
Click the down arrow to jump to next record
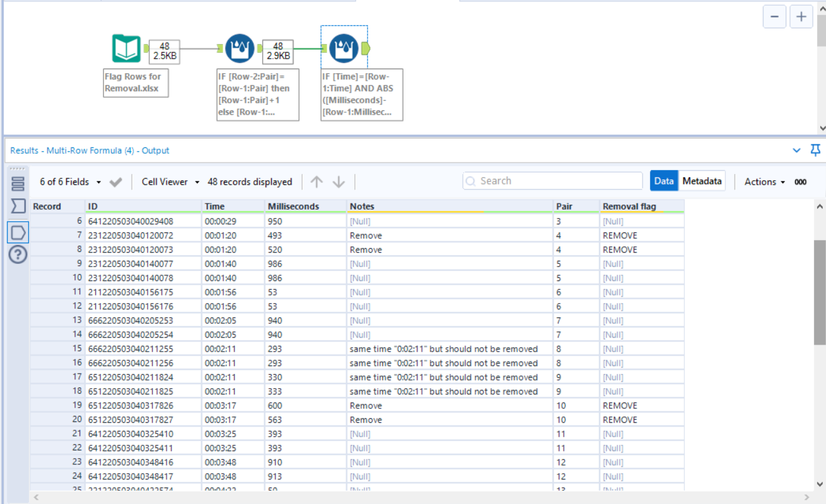tap(339, 181)
